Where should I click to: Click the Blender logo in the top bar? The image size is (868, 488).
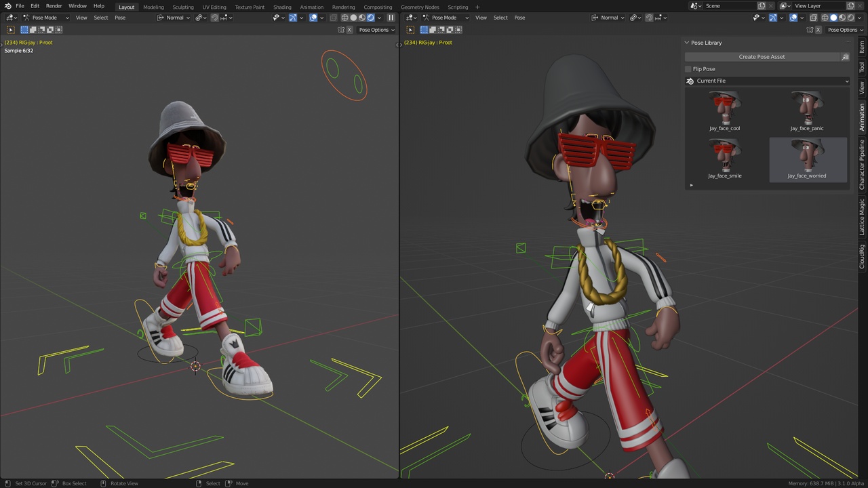coord(7,6)
